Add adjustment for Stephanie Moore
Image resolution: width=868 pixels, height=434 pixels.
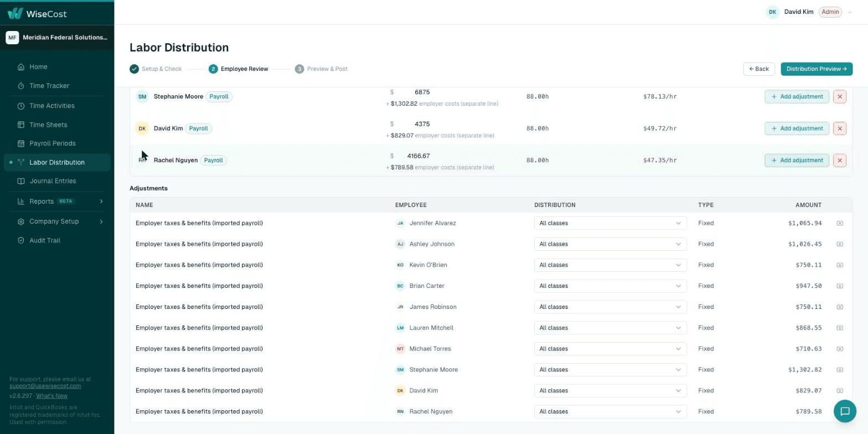point(797,97)
